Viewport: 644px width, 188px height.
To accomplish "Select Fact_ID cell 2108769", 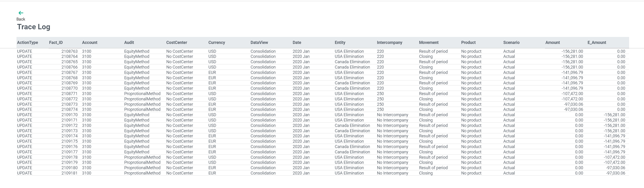I will (70, 83).
